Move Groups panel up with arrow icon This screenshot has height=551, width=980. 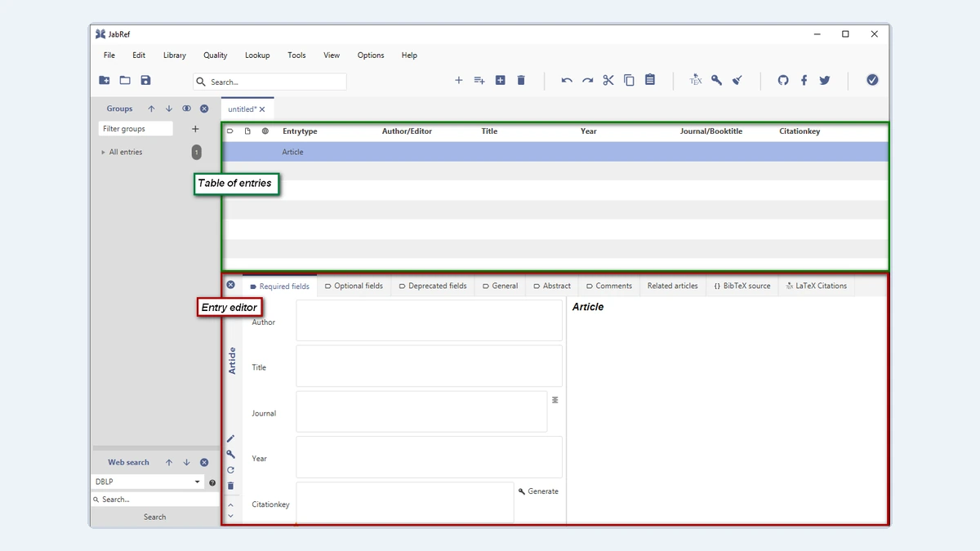click(x=151, y=109)
